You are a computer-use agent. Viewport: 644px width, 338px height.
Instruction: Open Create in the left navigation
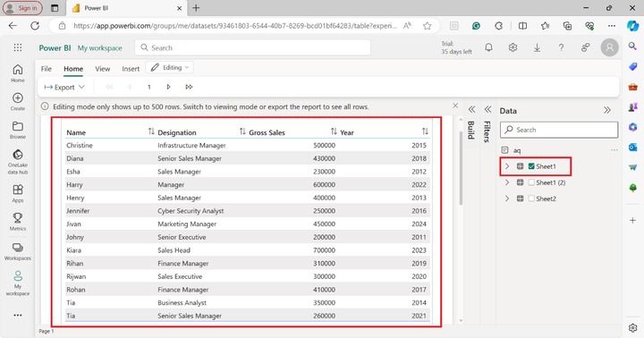tap(18, 101)
